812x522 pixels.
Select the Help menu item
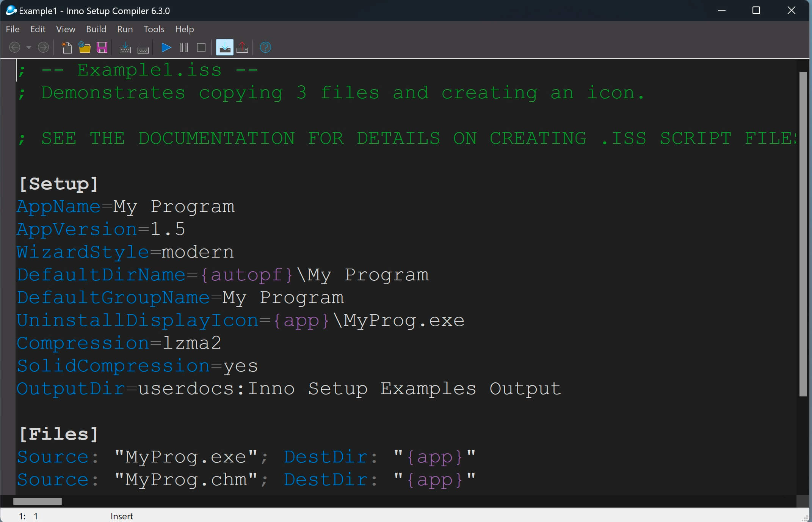click(x=183, y=28)
